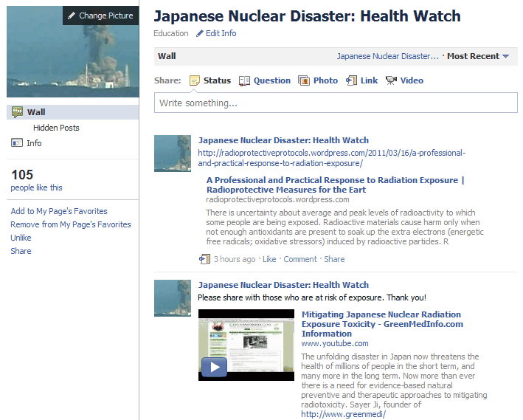This screenshot has height=420, width=523.
Task: Open Hidden Posts in sidebar
Action: 56,128
